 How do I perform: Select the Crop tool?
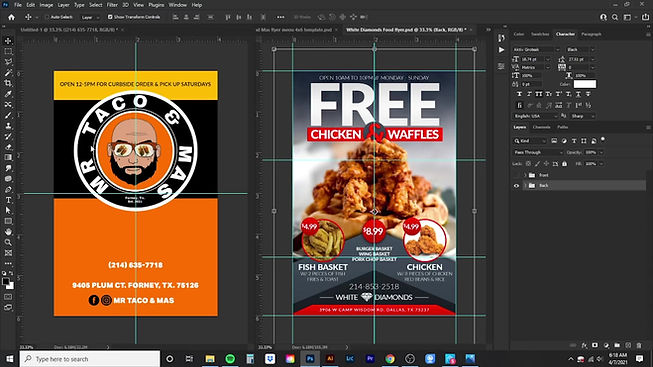(8, 83)
